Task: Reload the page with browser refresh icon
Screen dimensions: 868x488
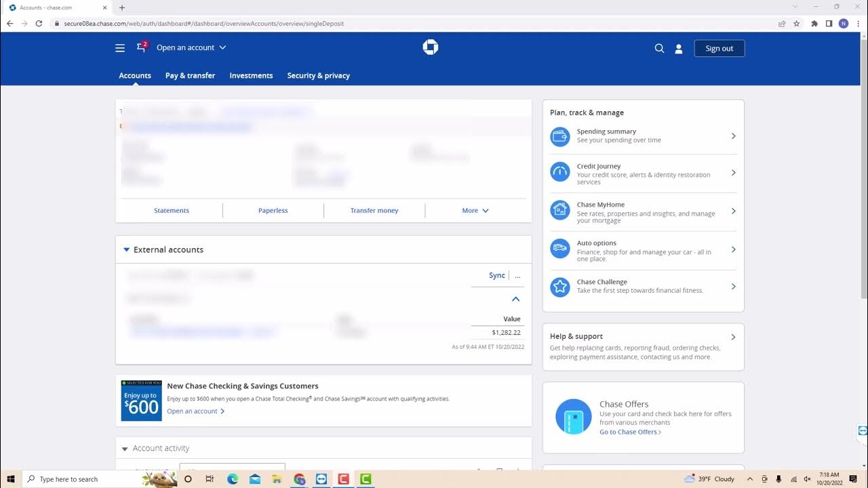Action: click(39, 23)
